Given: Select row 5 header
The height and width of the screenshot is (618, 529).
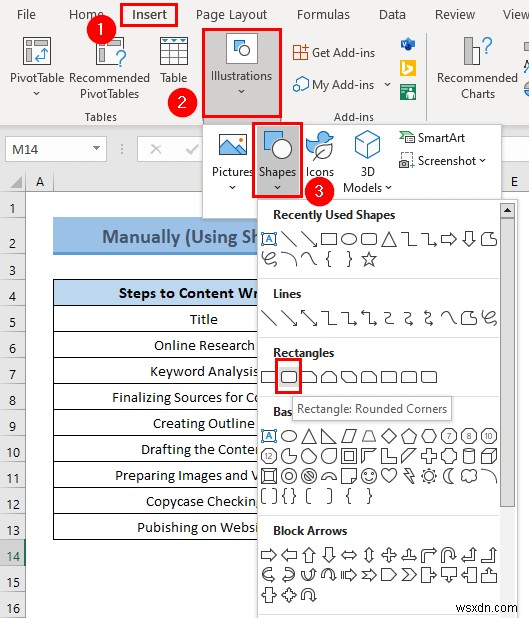Looking at the screenshot, I should [x=13, y=322].
